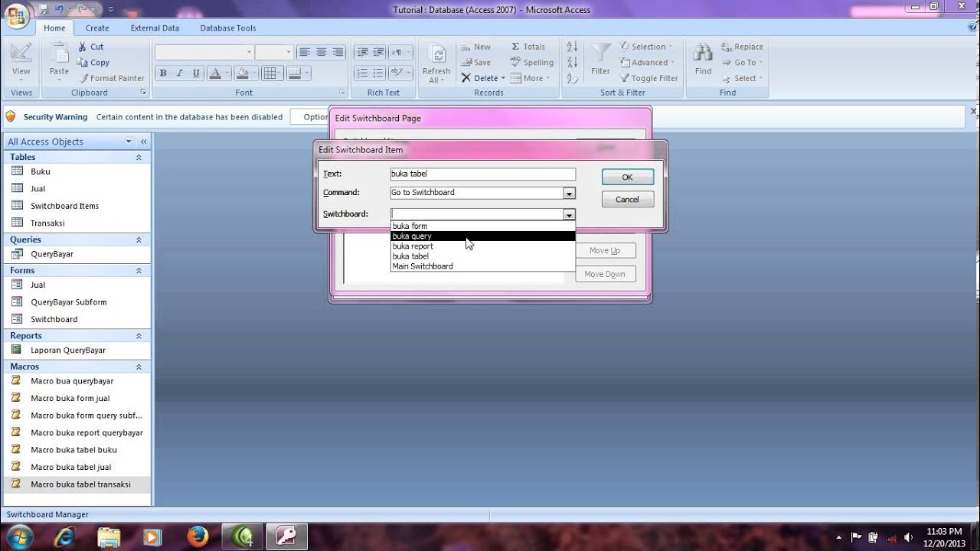
Task: Click the Paste clipboard icon
Action: (59, 54)
